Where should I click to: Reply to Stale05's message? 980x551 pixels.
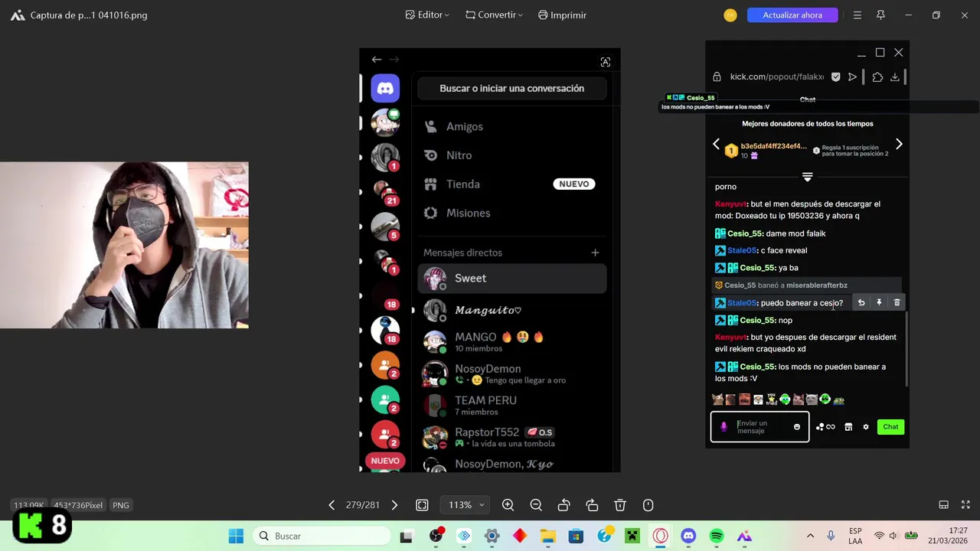(861, 303)
